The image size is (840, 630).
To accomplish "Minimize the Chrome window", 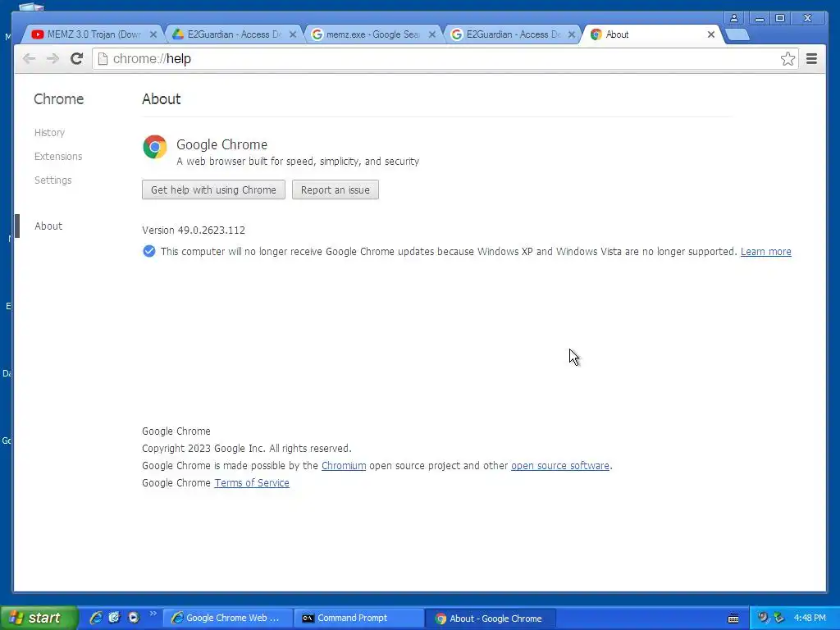I will [x=759, y=18].
